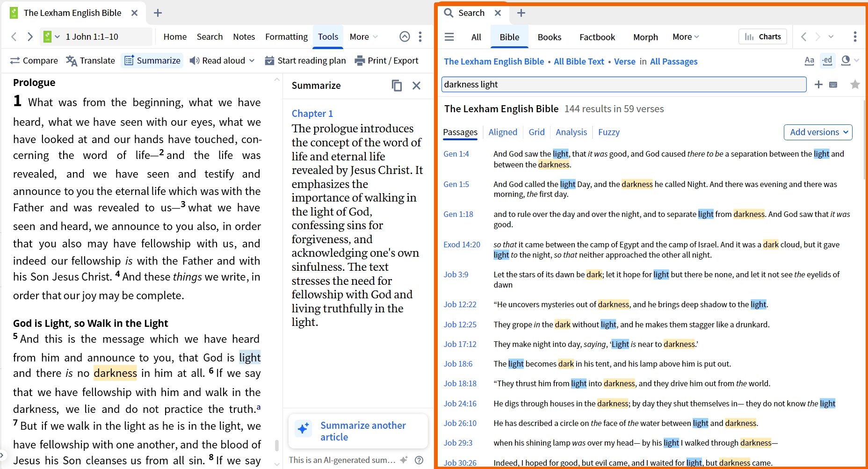Click the AI sparkle icon in the summary footer
Viewport: 868px width, 469px height.
[x=404, y=460]
